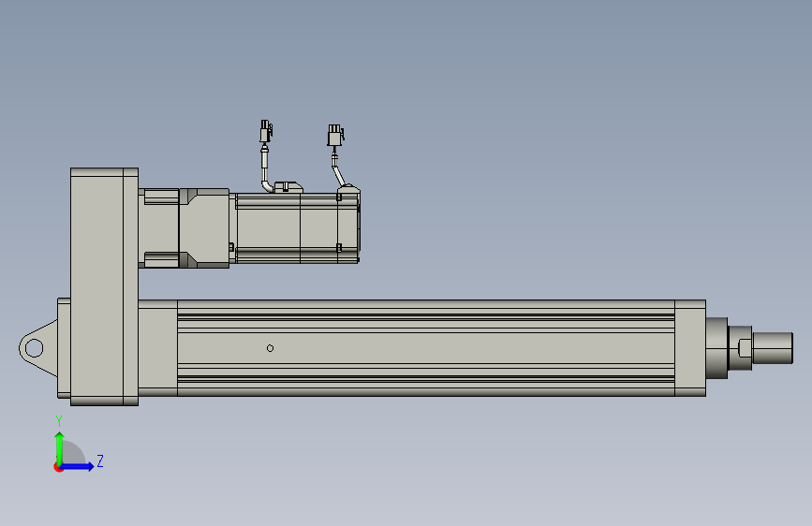Click the blue Z axis arrow of the triad

pos(78,467)
